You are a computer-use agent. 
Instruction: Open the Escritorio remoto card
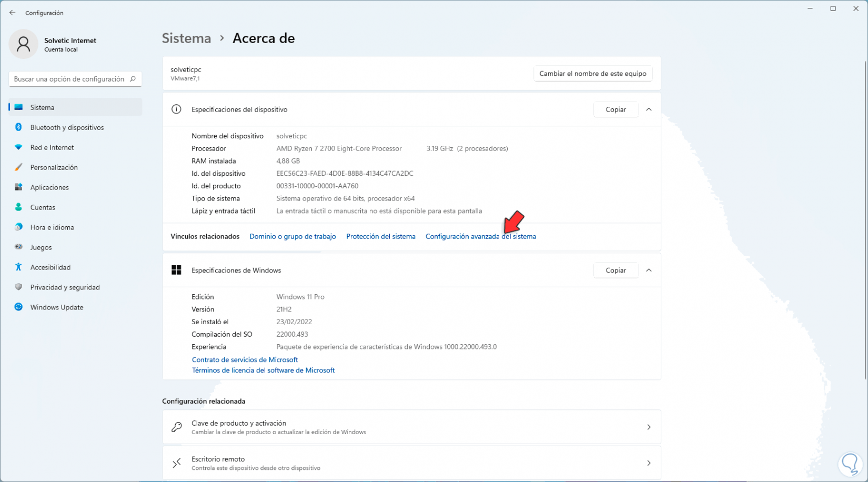pyautogui.click(x=411, y=463)
